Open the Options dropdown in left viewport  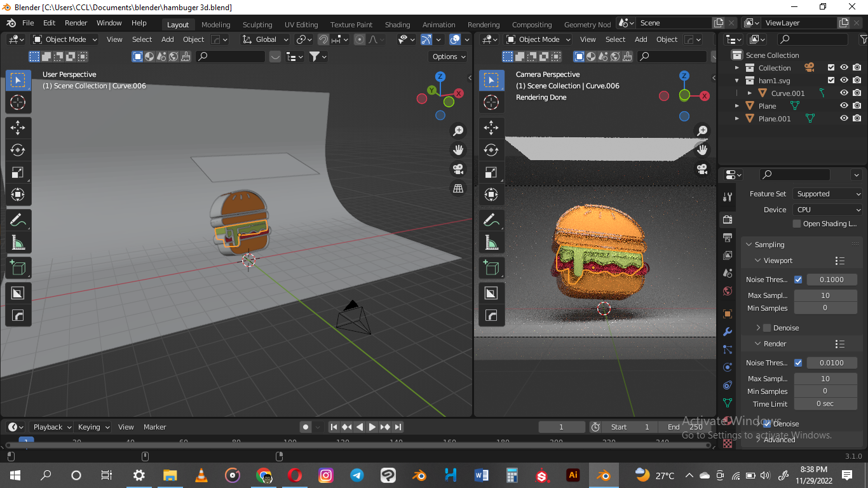pos(448,57)
